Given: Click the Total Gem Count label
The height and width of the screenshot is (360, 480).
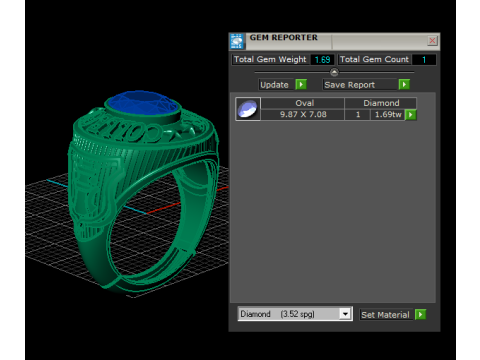Looking at the screenshot, I should 374,59.
